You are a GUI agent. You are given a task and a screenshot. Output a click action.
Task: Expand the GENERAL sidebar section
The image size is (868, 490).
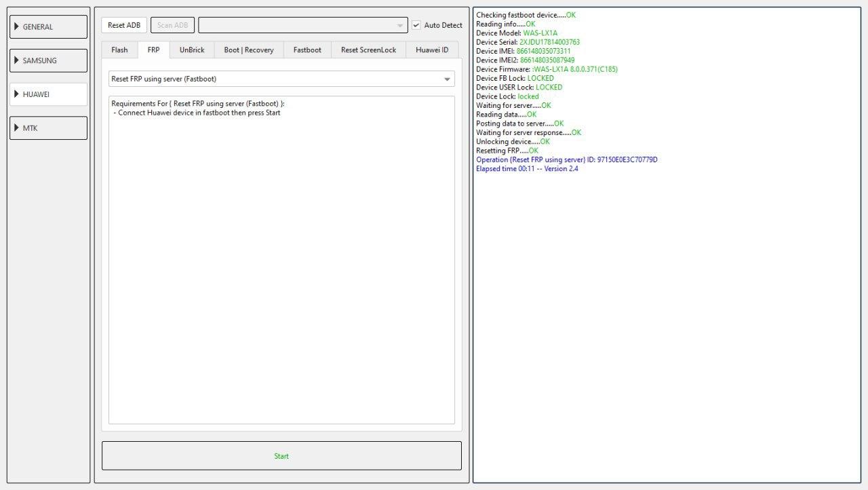[48, 26]
